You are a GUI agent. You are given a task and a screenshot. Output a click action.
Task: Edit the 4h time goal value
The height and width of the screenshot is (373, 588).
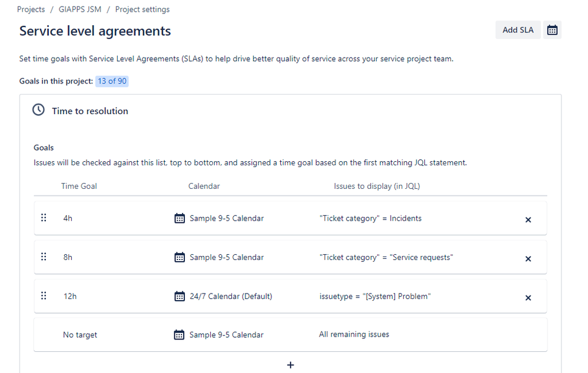tap(68, 218)
